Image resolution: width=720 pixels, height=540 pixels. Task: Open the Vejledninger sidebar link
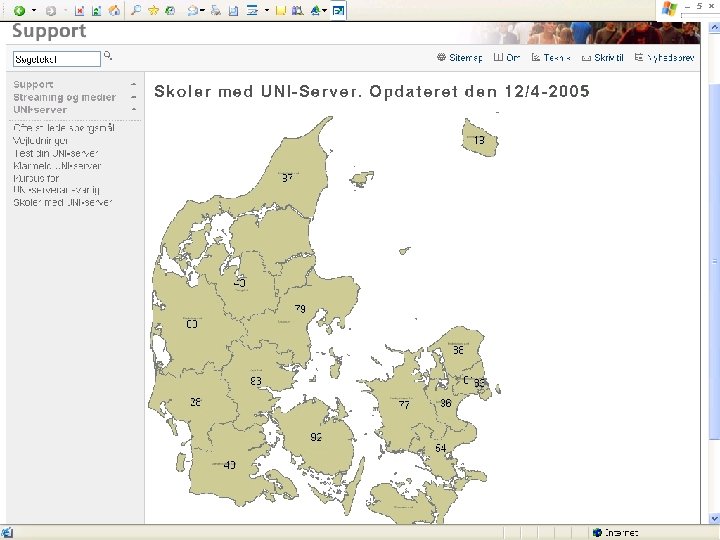[40, 141]
